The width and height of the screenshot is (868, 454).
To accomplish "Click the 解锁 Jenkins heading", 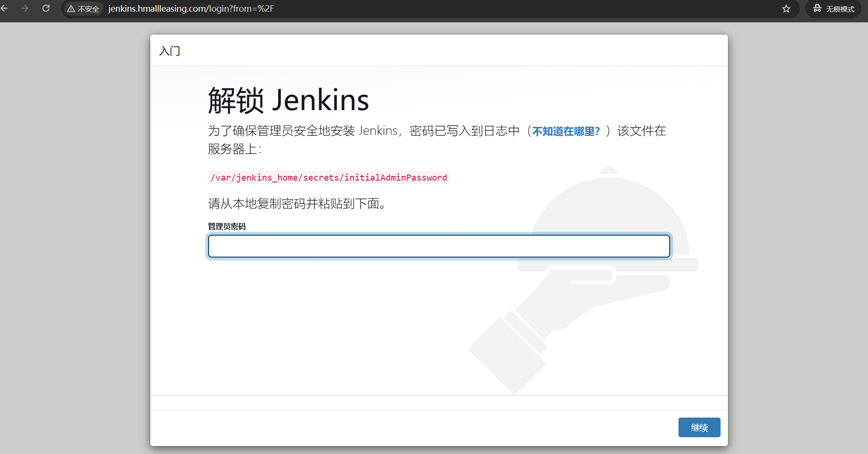I will click(x=288, y=100).
